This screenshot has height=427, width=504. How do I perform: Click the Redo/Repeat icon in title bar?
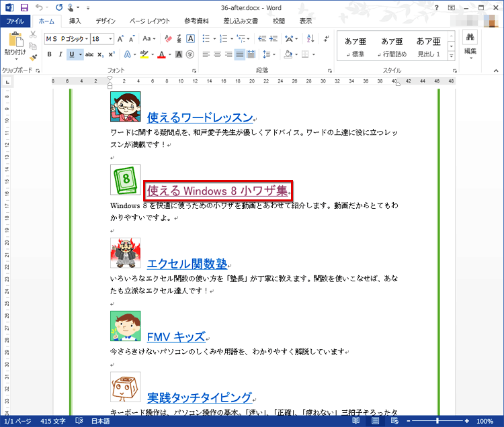tap(59, 7)
